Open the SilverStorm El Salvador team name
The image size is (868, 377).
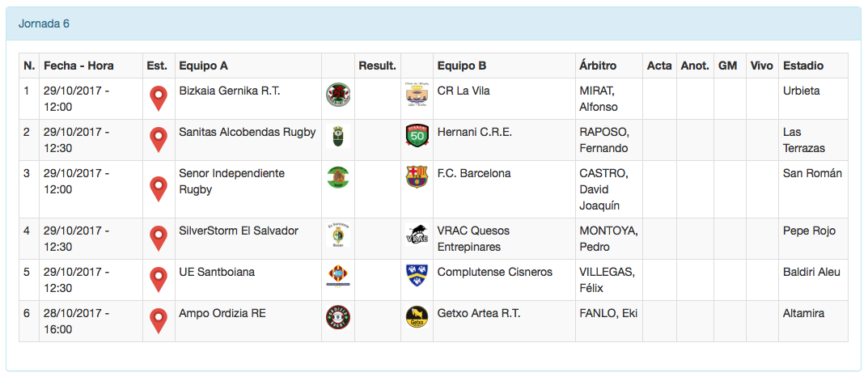pyautogui.click(x=239, y=231)
